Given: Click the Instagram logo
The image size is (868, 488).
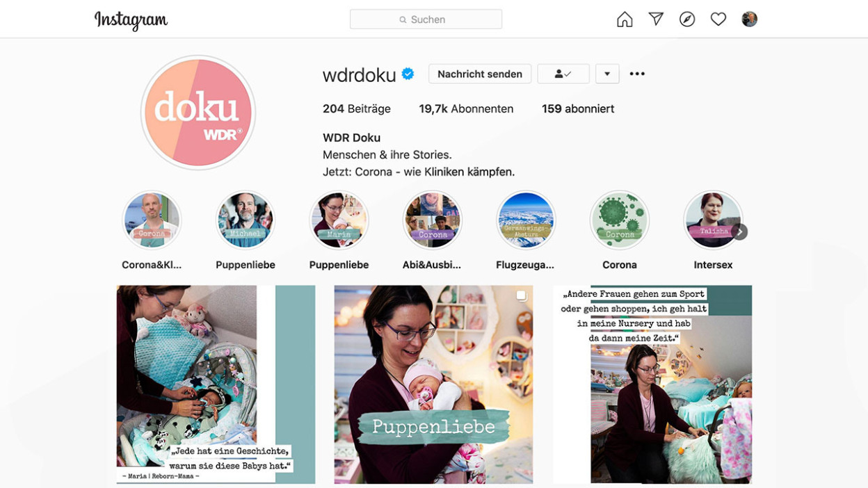Looking at the screenshot, I should (x=131, y=20).
